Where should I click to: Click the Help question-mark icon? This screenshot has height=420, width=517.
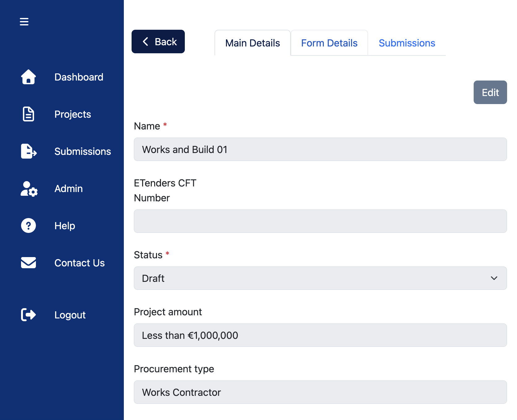[x=28, y=225]
